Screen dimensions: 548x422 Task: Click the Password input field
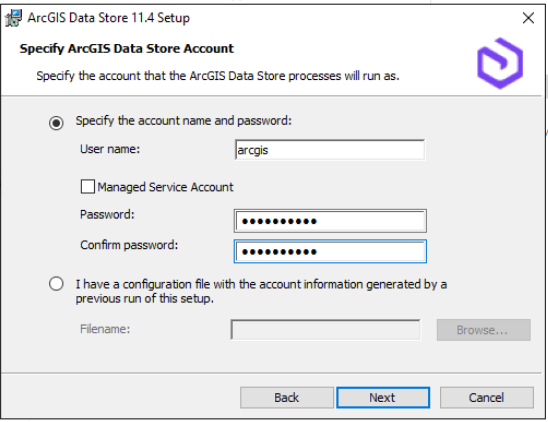[330, 221]
